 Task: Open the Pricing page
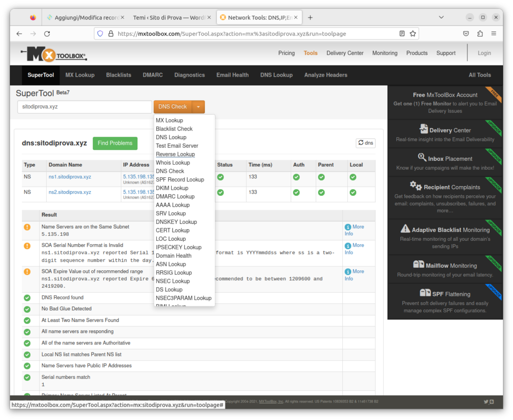[x=287, y=53]
